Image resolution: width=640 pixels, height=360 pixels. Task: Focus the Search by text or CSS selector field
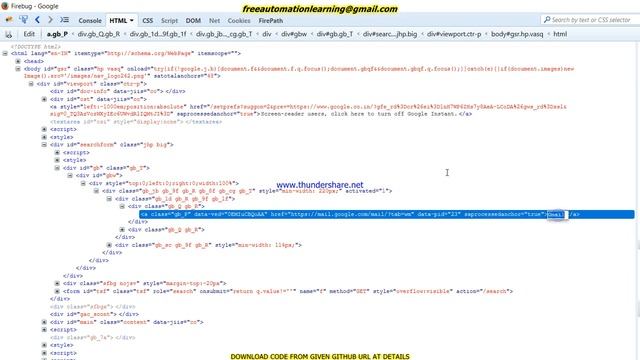[x=591, y=20]
